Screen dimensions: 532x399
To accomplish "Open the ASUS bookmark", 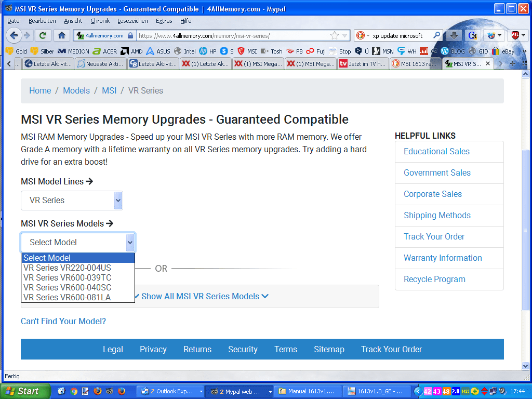I will [158, 51].
